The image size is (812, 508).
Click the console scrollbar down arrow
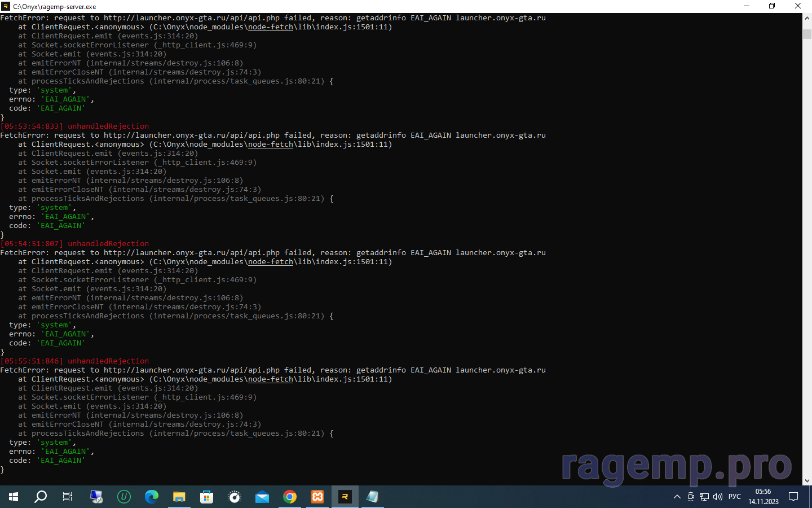click(x=807, y=481)
